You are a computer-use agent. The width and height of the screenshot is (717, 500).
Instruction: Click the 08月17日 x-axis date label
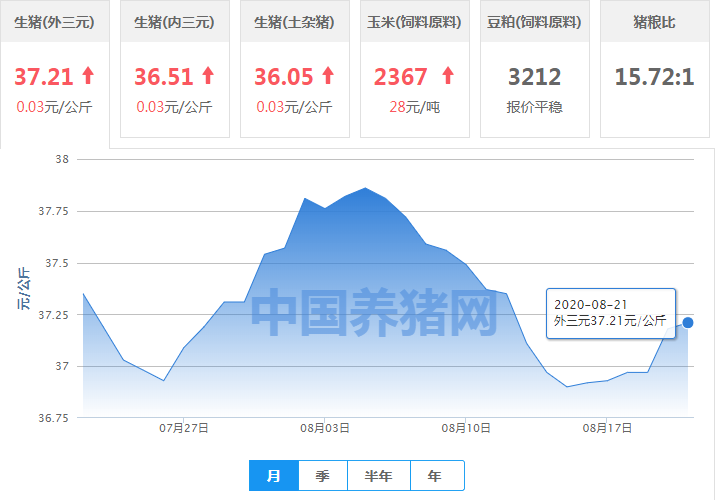pyautogui.click(x=608, y=428)
